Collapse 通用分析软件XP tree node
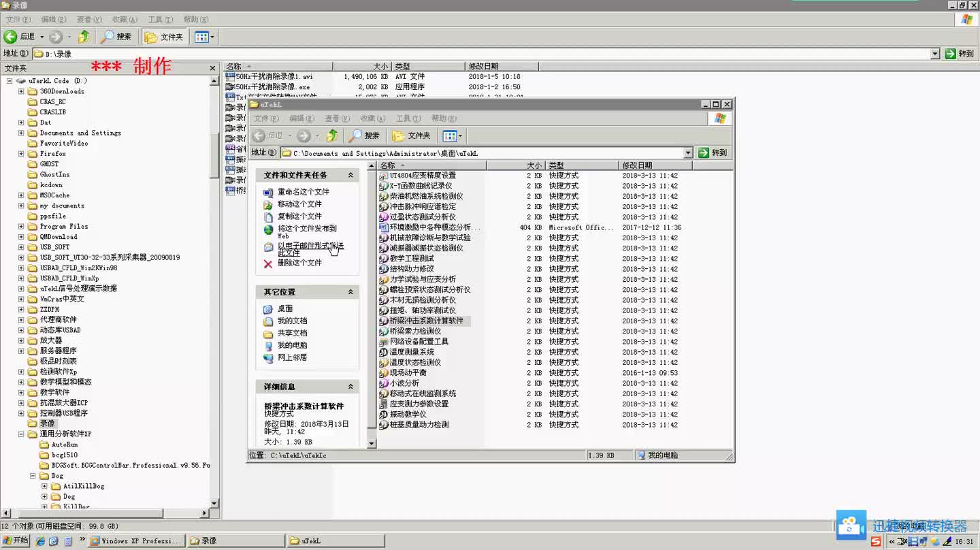Image resolution: width=980 pixels, height=550 pixels. click(x=21, y=434)
